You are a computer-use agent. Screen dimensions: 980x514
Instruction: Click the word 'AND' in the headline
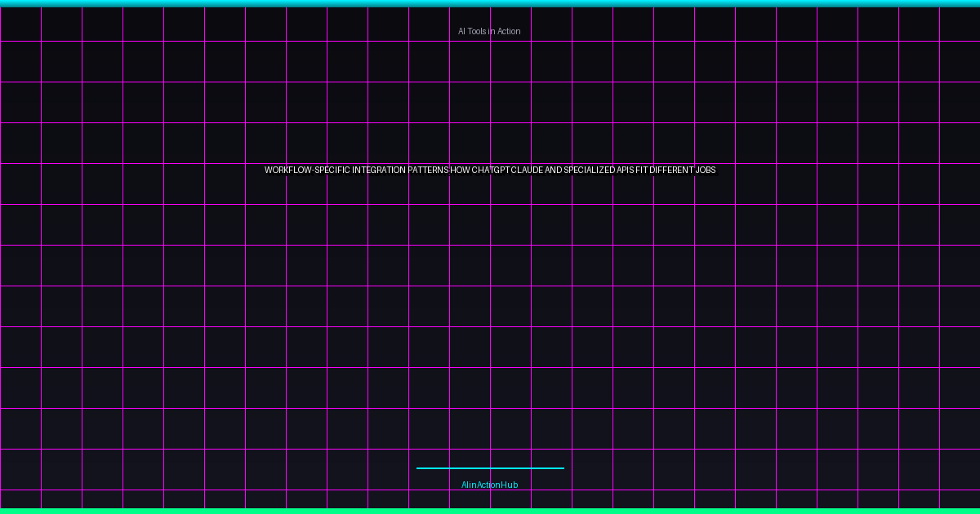[554, 171]
